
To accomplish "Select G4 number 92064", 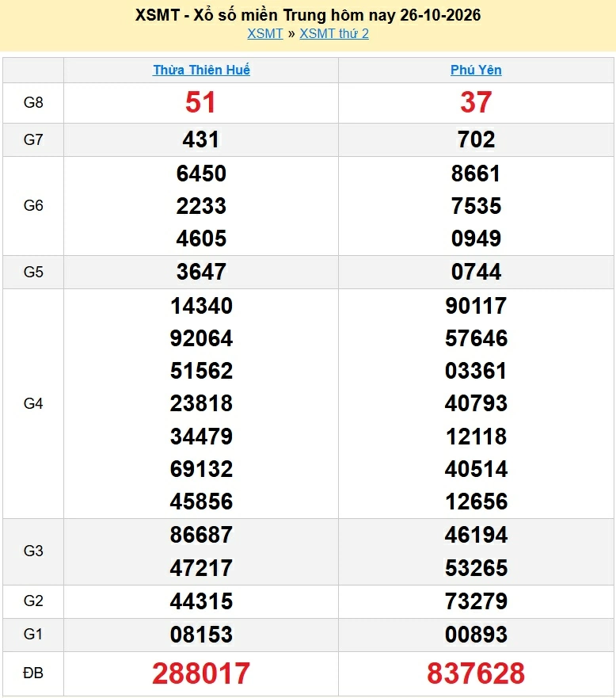I will point(201,338).
